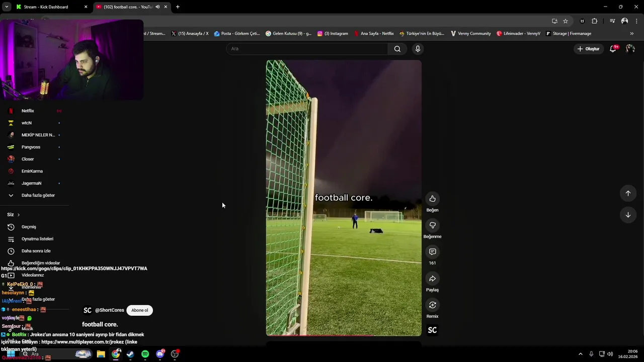Open File Explorer from the taskbar
Screen dimensions: 644x362
101,354
